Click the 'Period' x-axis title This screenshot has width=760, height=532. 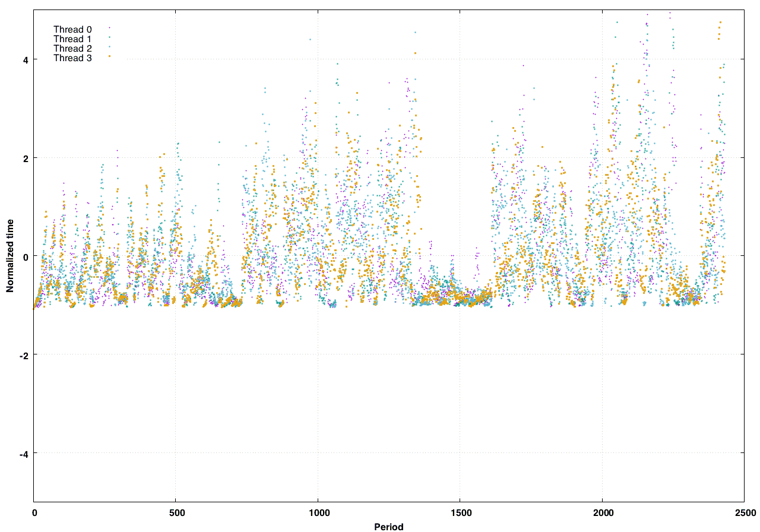click(x=389, y=527)
